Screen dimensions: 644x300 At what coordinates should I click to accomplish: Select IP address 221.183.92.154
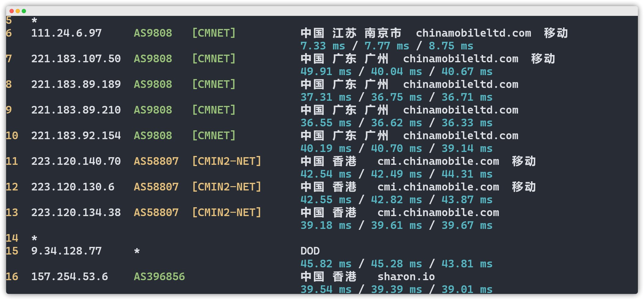(x=76, y=136)
